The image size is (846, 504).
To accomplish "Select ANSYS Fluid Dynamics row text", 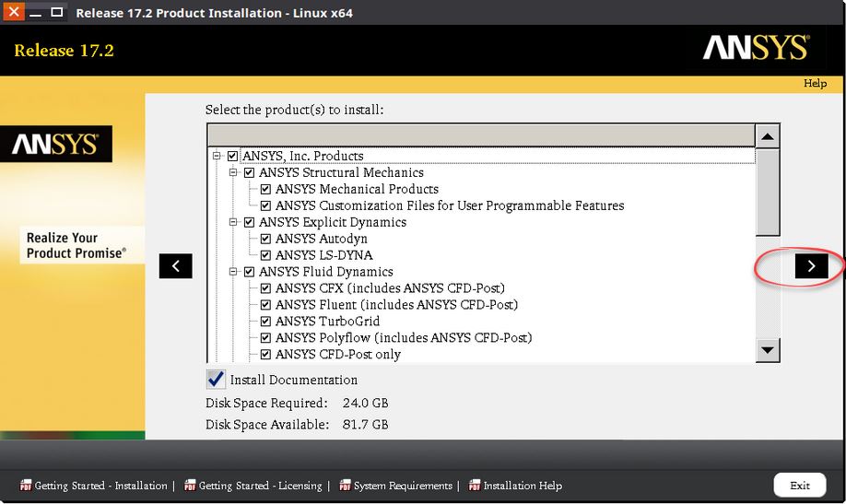I will [x=326, y=272].
